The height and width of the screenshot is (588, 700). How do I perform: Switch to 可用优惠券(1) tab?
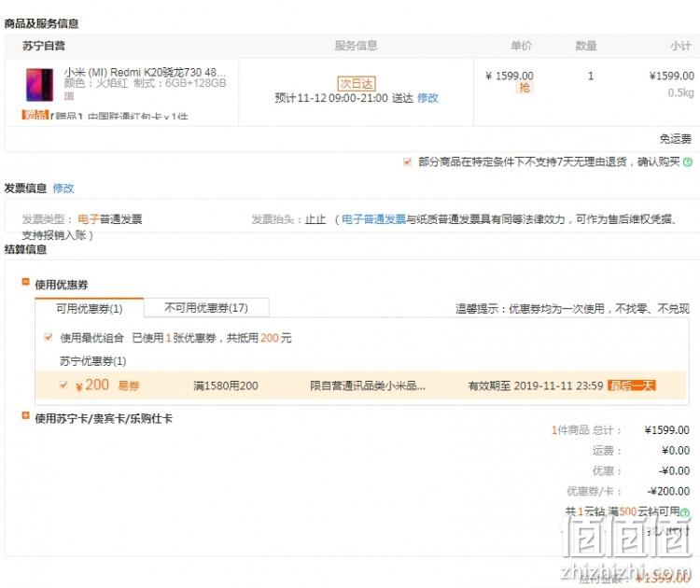point(90,308)
